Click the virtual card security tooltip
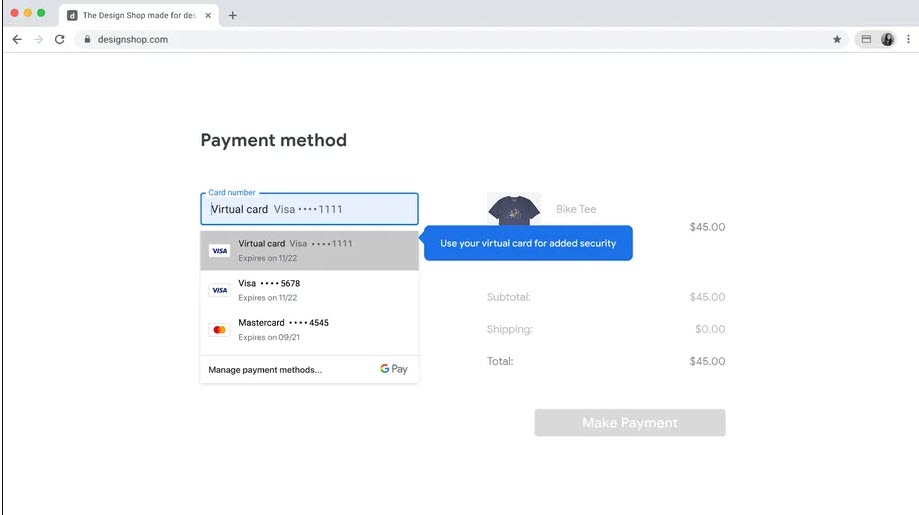The height and width of the screenshot is (515, 919). 528,243
